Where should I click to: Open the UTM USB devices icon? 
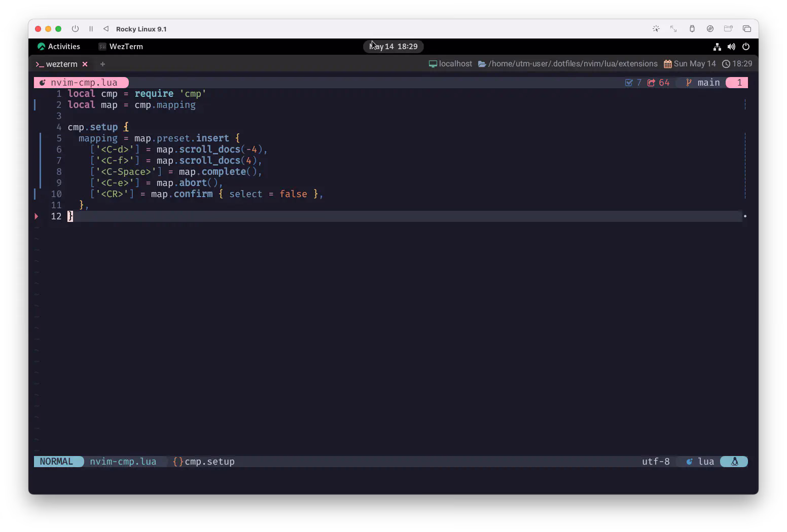[692, 29]
